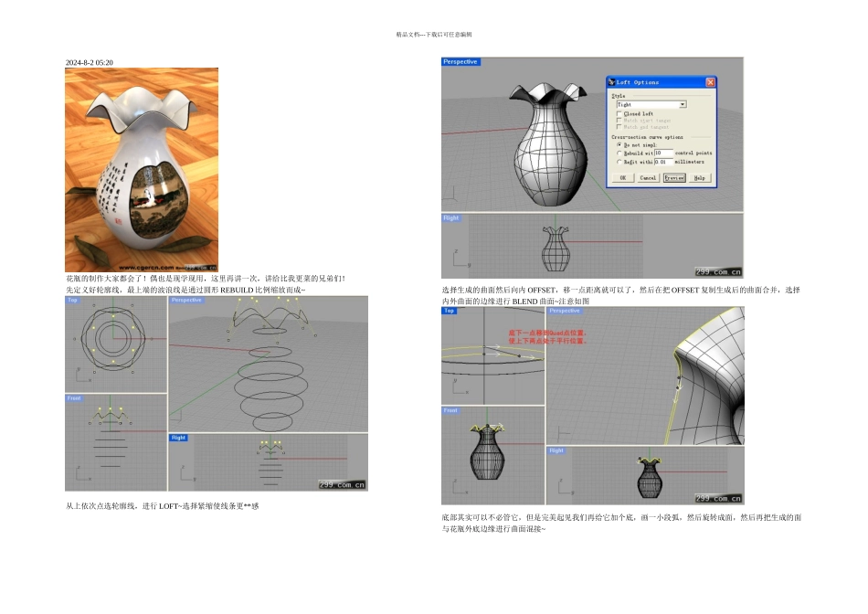Image resolution: width=868 pixels, height=614 pixels.
Task: Click the refit tolerance field showing 0.01
Action: (663, 162)
